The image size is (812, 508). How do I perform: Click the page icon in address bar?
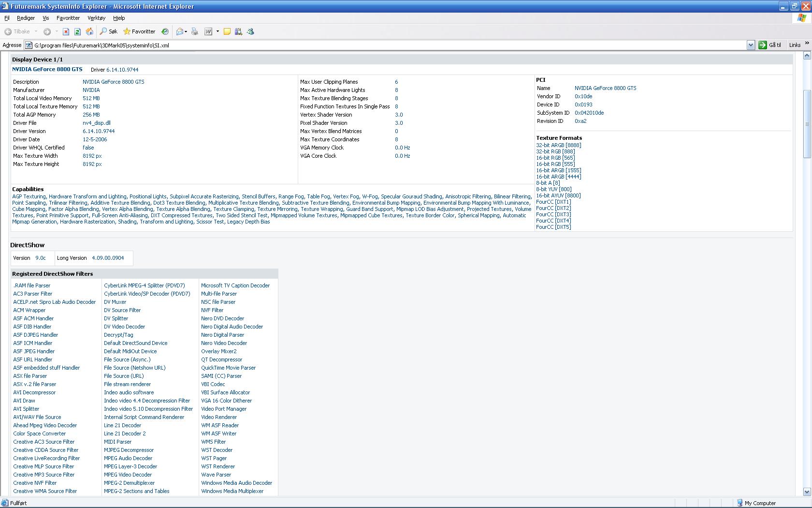(x=29, y=45)
